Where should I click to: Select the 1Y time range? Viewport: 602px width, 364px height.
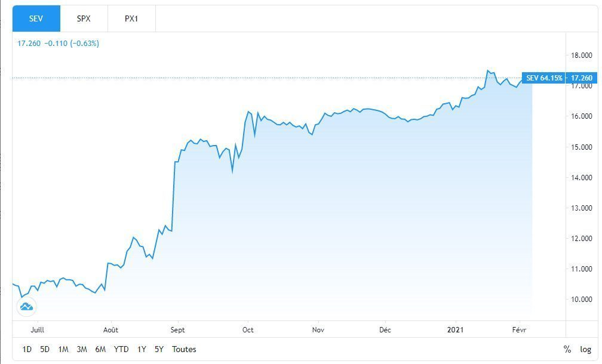pos(142,349)
